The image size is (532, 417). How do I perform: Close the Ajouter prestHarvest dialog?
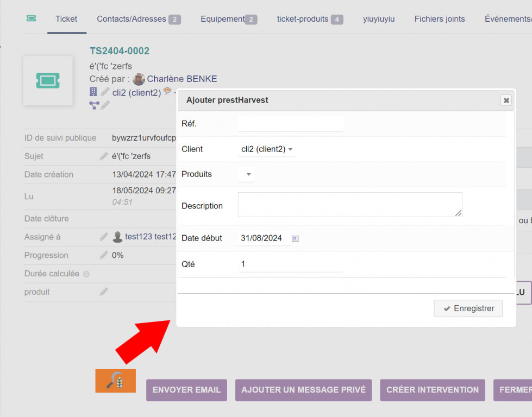click(x=506, y=100)
